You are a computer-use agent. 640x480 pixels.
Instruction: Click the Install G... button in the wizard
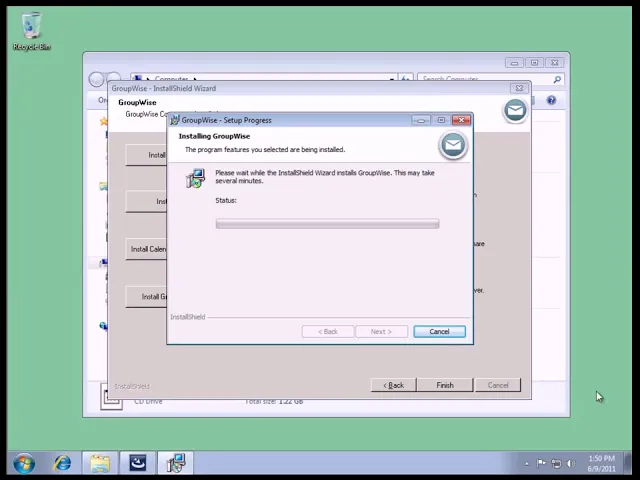(146, 297)
